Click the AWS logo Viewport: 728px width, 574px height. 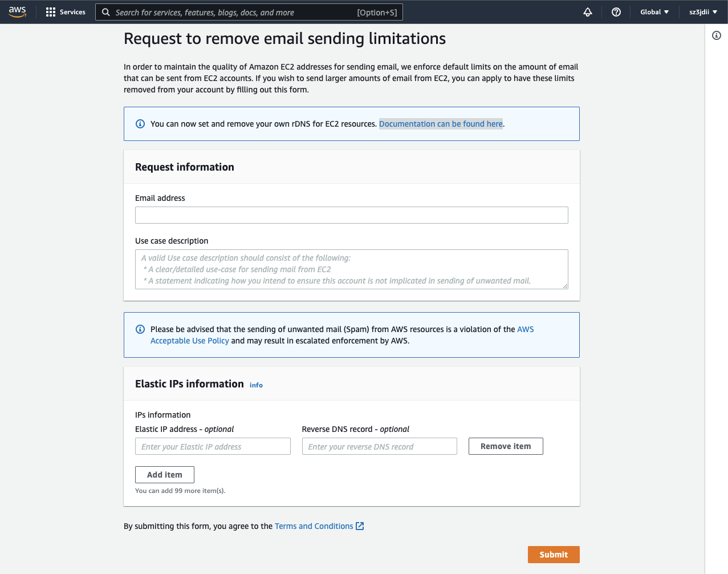pos(17,11)
